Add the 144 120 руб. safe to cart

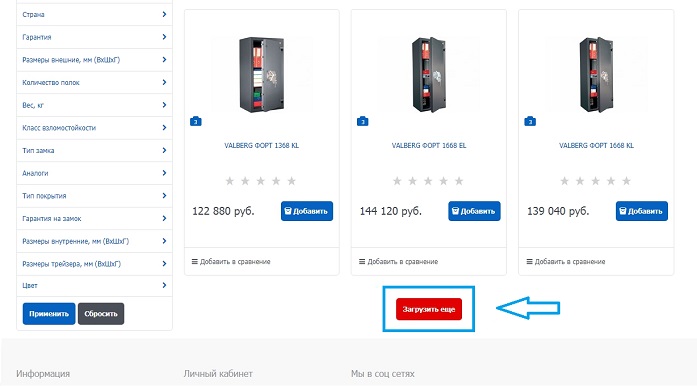coord(474,211)
